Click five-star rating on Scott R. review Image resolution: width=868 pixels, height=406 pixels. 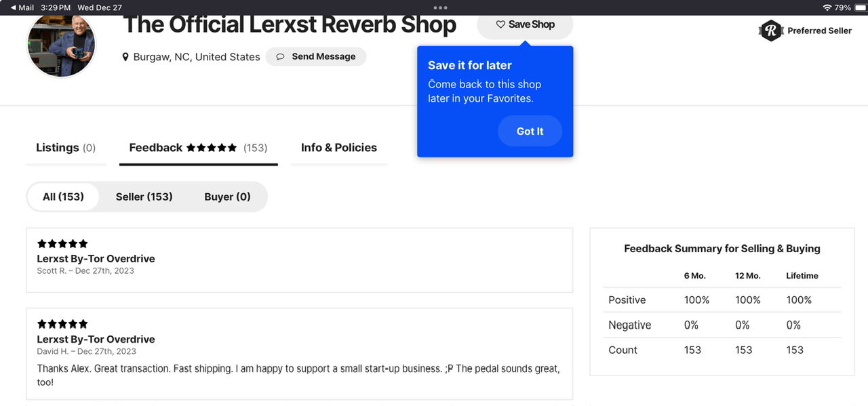[x=62, y=244]
